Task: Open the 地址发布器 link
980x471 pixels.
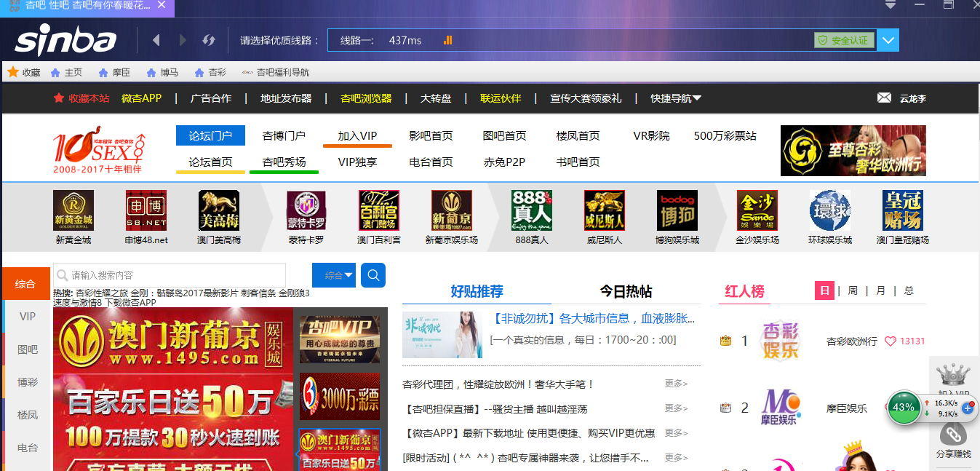Action: pos(287,97)
